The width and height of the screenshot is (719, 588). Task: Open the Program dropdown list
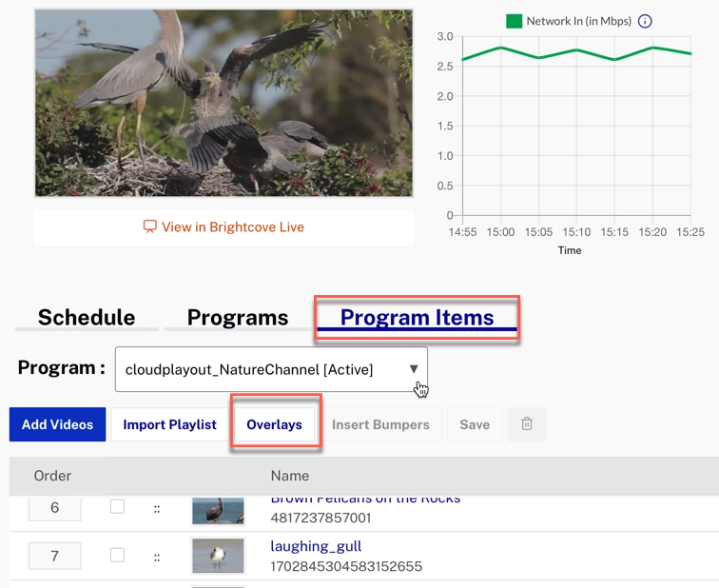271,369
